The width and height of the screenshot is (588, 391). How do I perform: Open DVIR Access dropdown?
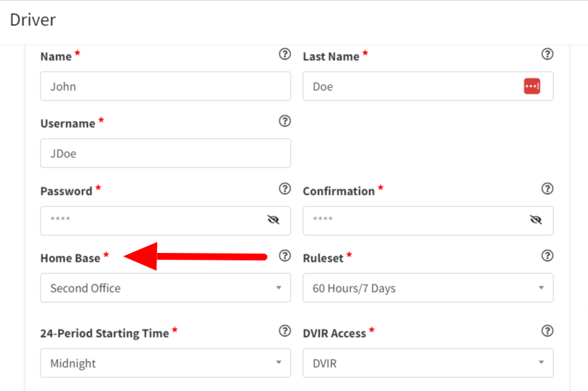[428, 363]
